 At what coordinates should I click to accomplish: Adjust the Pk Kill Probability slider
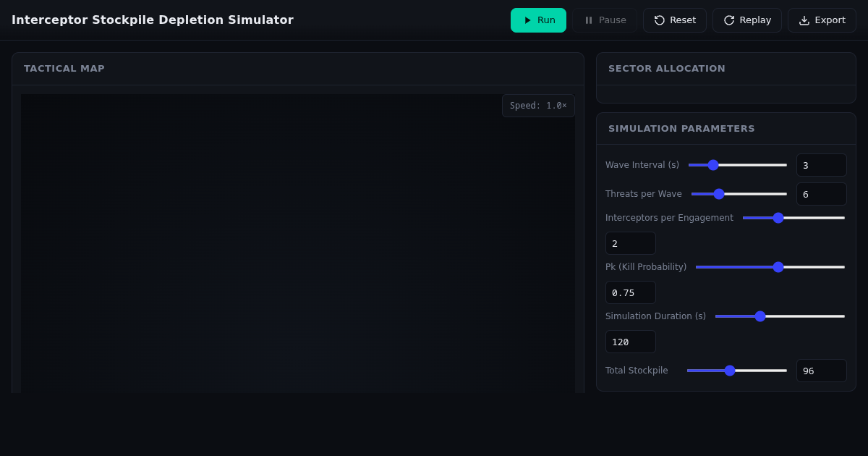point(770,267)
